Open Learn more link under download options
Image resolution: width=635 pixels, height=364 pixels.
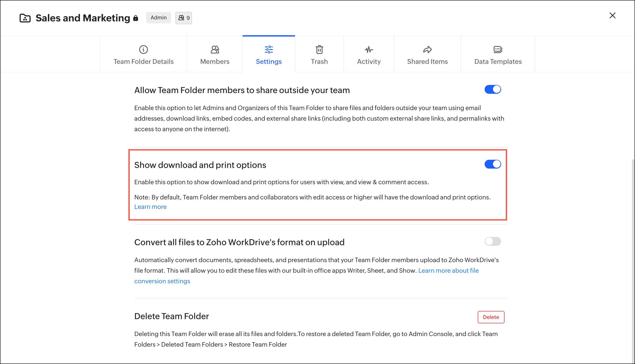tap(150, 207)
